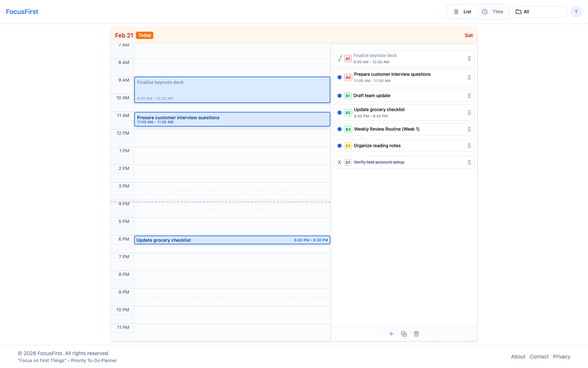Image resolution: width=588 pixels, height=368 pixels.
Task: Click the A2 priority badge
Action: point(348,77)
